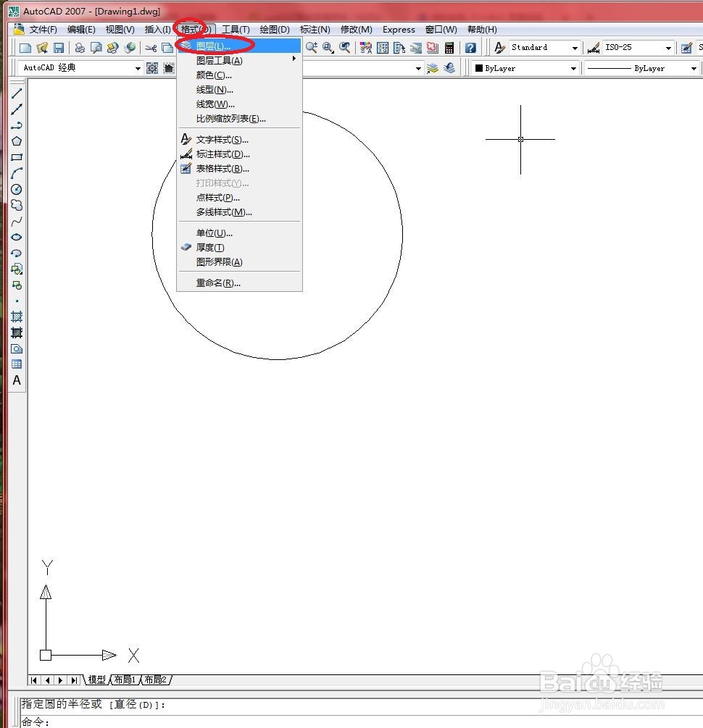Screen dimensions: 703x728
Task: Expand the 图层工具(A) submenu
Action: point(239,60)
